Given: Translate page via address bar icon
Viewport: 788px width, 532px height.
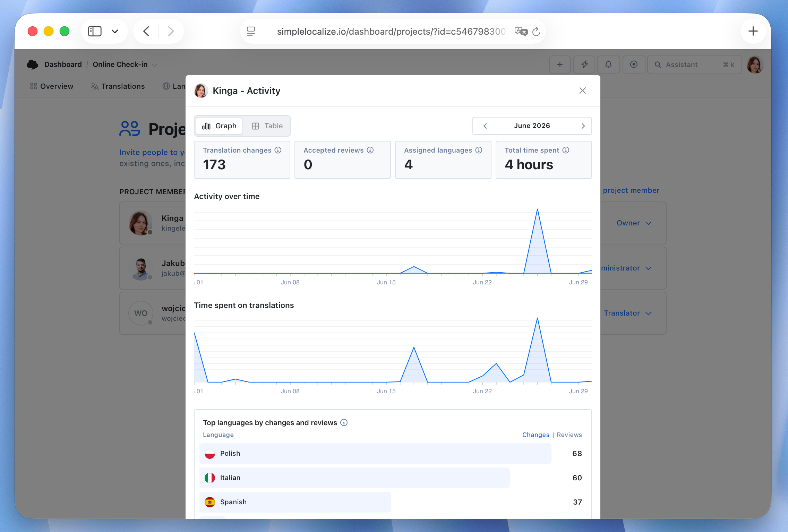Looking at the screenshot, I should (521, 32).
